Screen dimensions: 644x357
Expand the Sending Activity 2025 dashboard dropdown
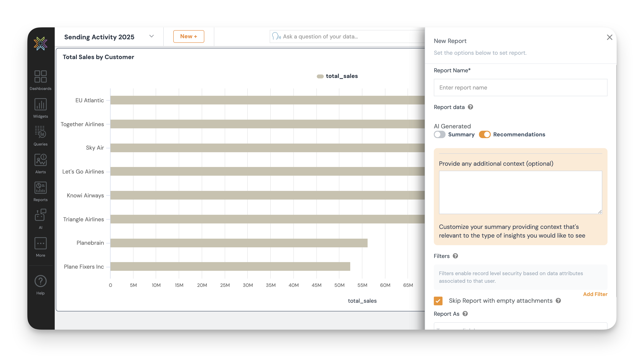click(151, 36)
